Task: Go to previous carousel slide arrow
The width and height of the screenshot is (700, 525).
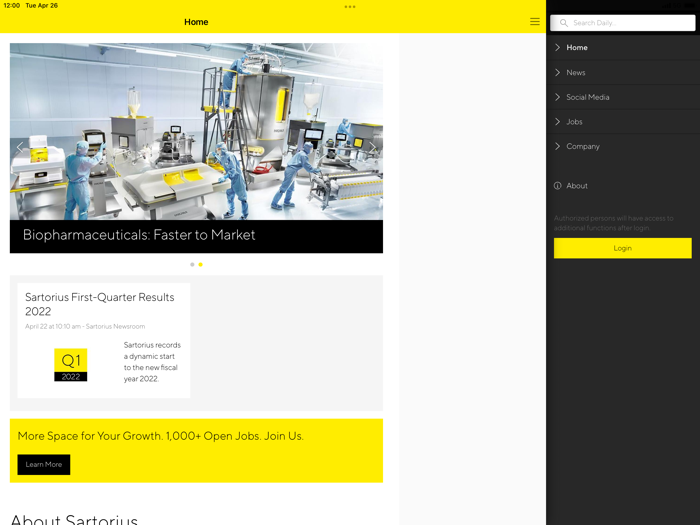Action: pyautogui.click(x=20, y=147)
